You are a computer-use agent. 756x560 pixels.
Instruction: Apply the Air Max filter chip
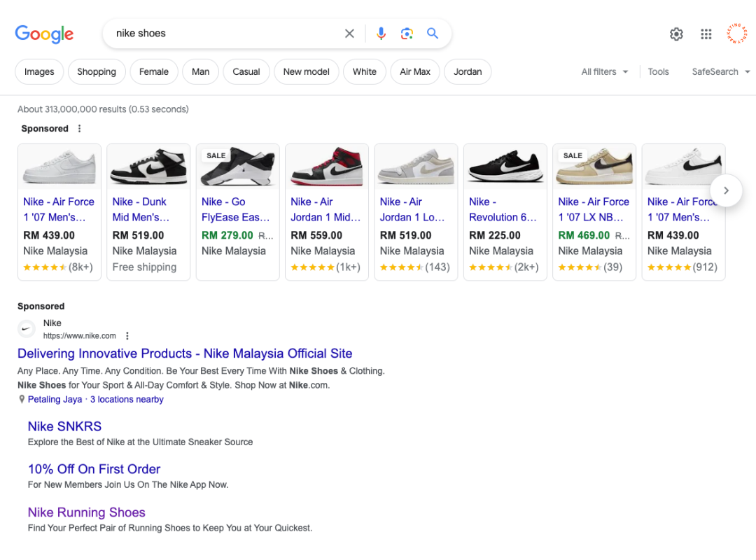[414, 72]
